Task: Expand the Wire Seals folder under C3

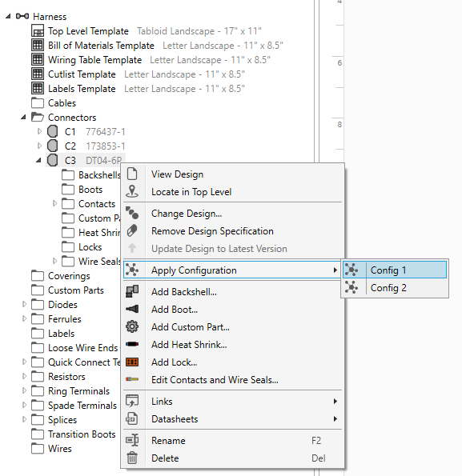Action: tap(54, 261)
